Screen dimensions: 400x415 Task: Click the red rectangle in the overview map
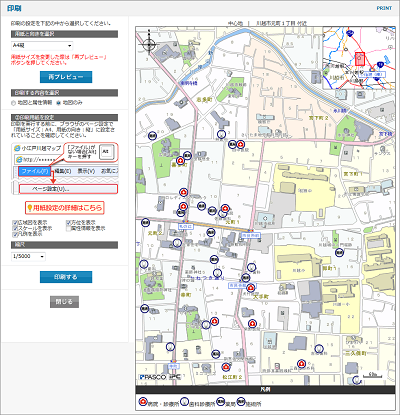tap(360, 59)
